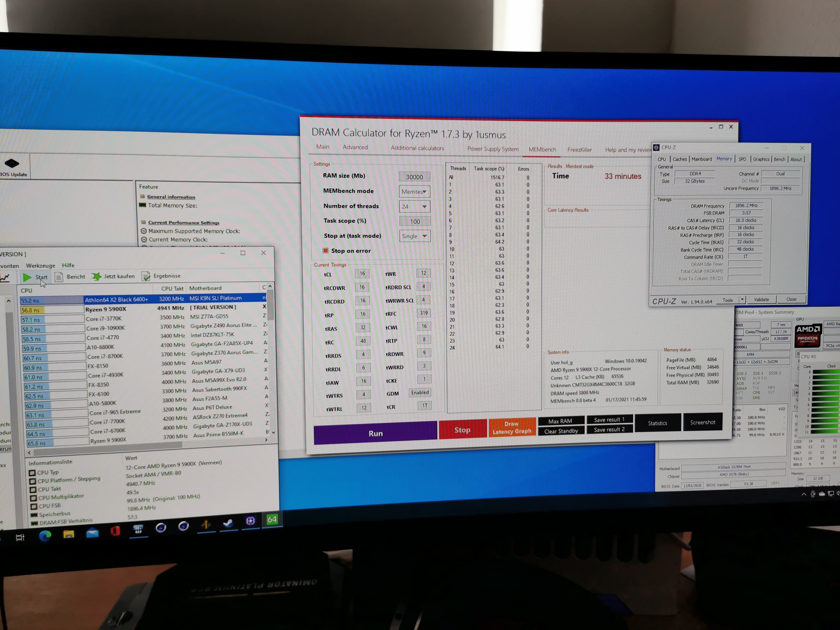Screen dimensions: 840x630
Task: Open Microsoft Office from the taskbar
Action: click(x=115, y=531)
